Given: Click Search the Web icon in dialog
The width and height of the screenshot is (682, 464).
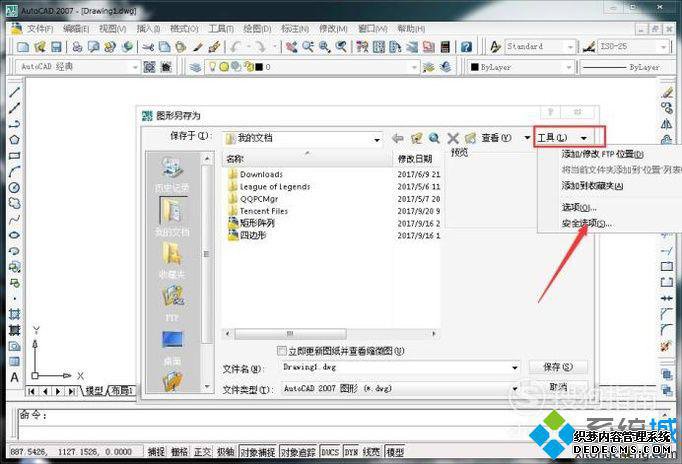Looking at the screenshot, I should (x=434, y=138).
